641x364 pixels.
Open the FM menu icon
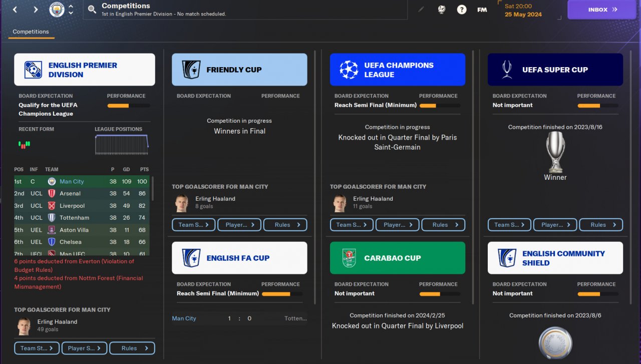[482, 10]
